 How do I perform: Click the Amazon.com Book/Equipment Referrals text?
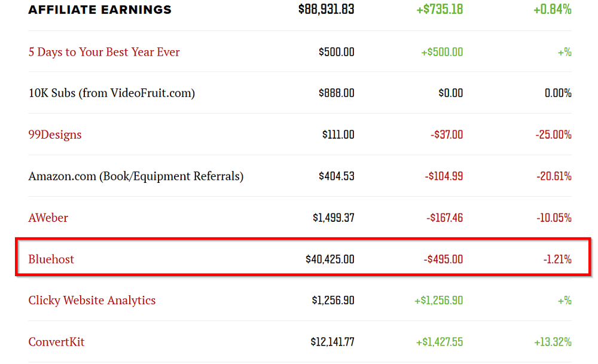pos(136,176)
